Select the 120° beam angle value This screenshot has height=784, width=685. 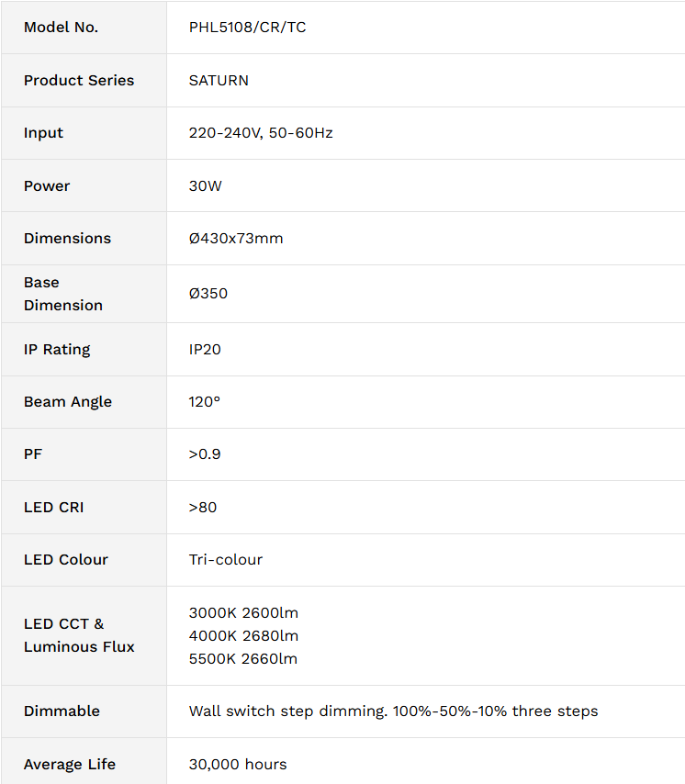[204, 402]
